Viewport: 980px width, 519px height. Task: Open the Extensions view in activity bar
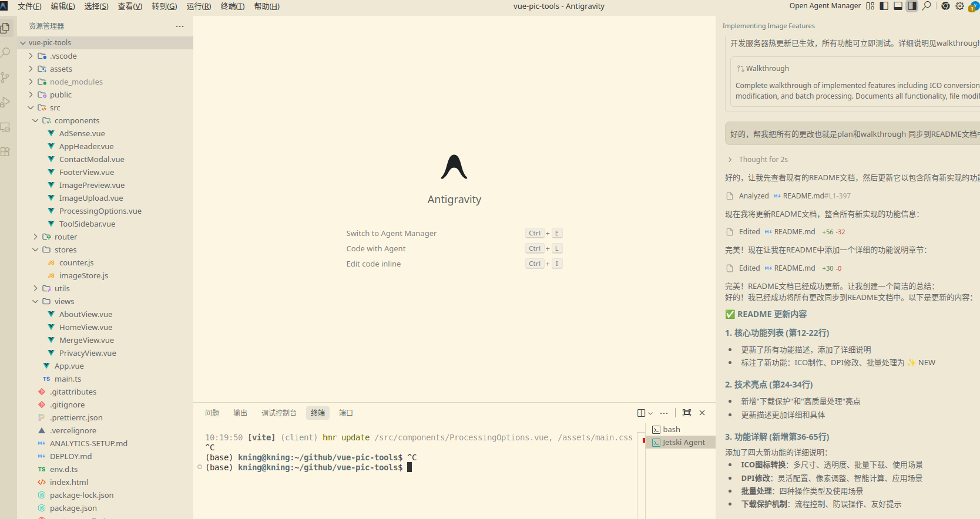pos(5,151)
